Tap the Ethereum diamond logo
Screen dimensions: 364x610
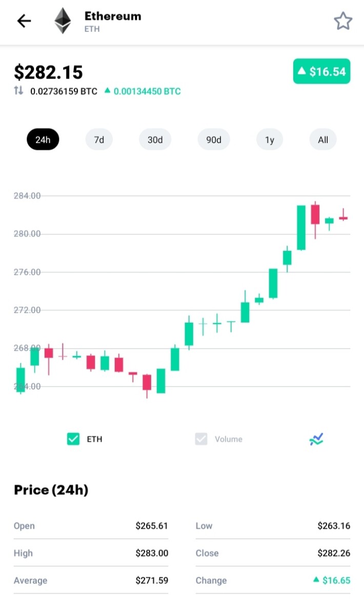pyautogui.click(x=63, y=21)
